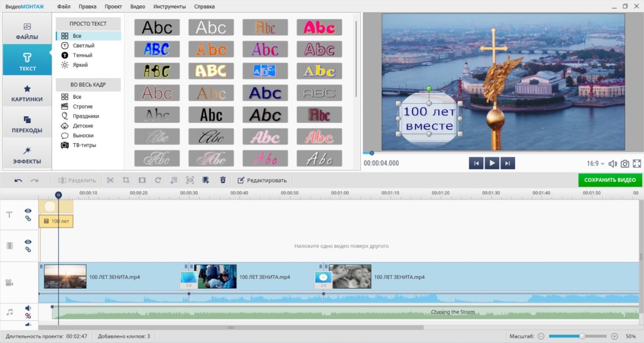Hide the text track with eye icon
The width and height of the screenshot is (644, 343).
coord(28,211)
